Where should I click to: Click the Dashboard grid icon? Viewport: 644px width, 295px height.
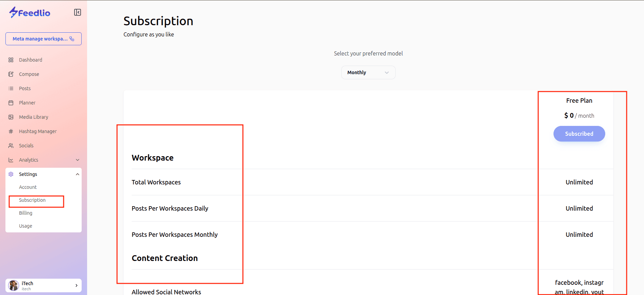pos(11,60)
